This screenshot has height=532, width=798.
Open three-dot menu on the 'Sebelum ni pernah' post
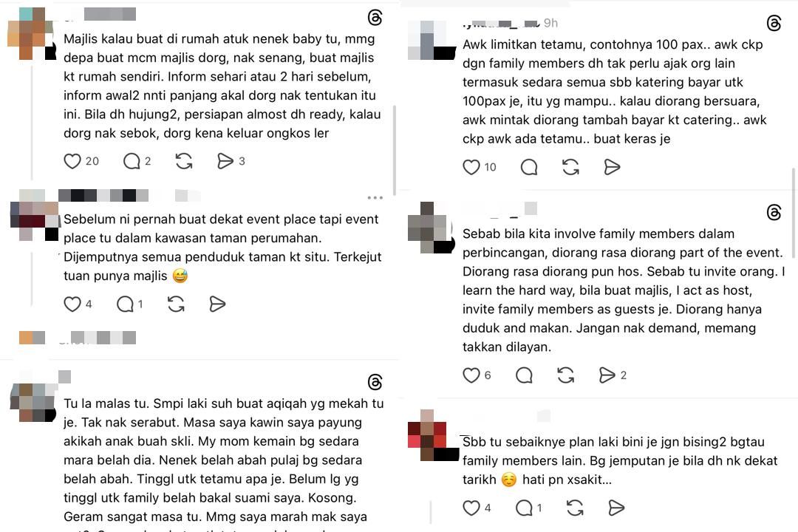tap(375, 197)
